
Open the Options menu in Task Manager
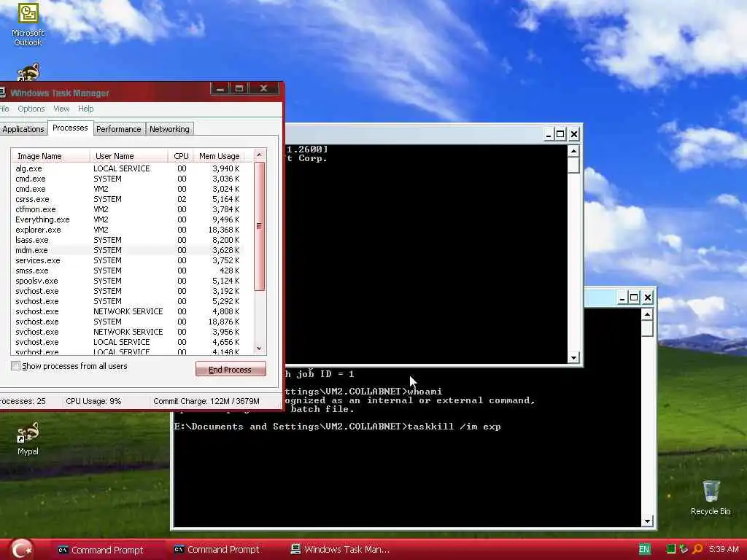pos(31,109)
